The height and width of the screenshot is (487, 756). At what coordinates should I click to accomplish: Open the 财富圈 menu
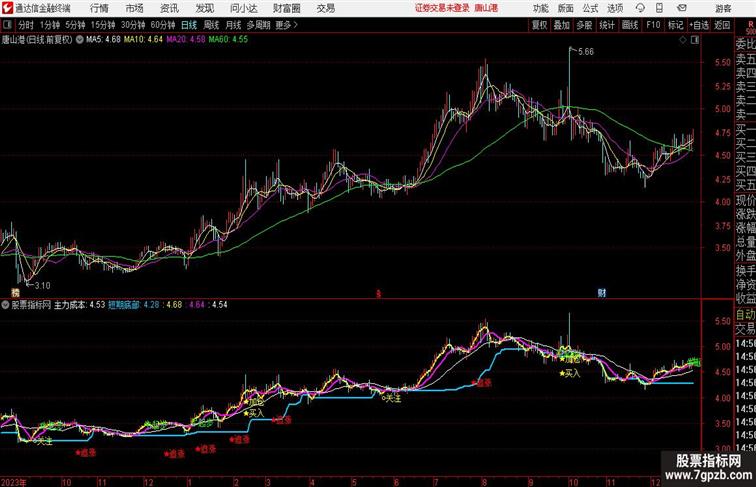(286, 8)
